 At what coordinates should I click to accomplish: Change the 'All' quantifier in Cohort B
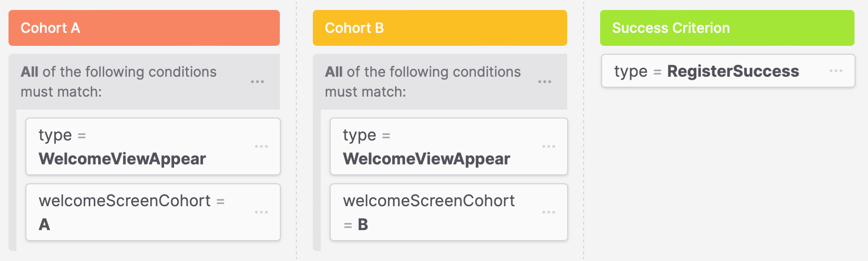click(x=334, y=72)
